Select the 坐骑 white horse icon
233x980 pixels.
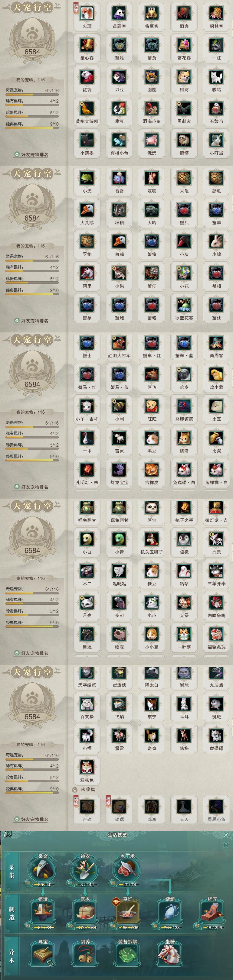pyautogui.click(x=170, y=955)
